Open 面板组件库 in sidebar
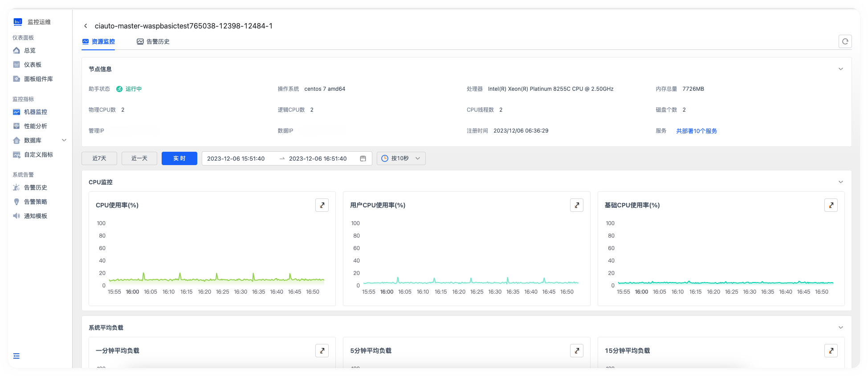868x376 pixels. click(x=38, y=79)
